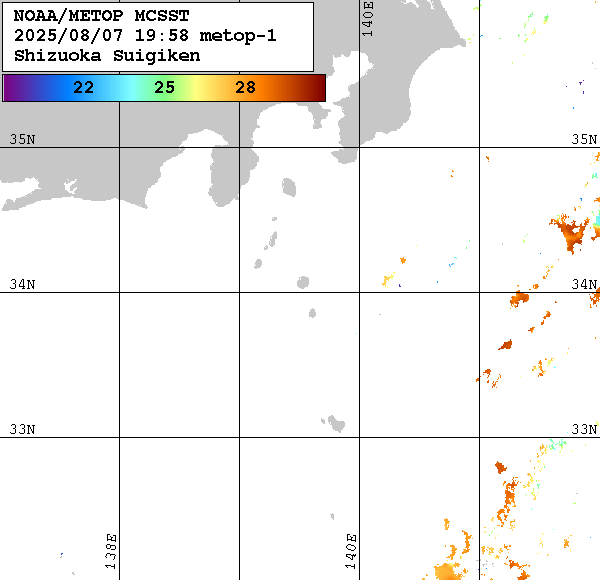The height and width of the screenshot is (580, 600).
Task: Click the date line "2025/08/07 19:58 metop-1"
Action: tap(145, 36)
